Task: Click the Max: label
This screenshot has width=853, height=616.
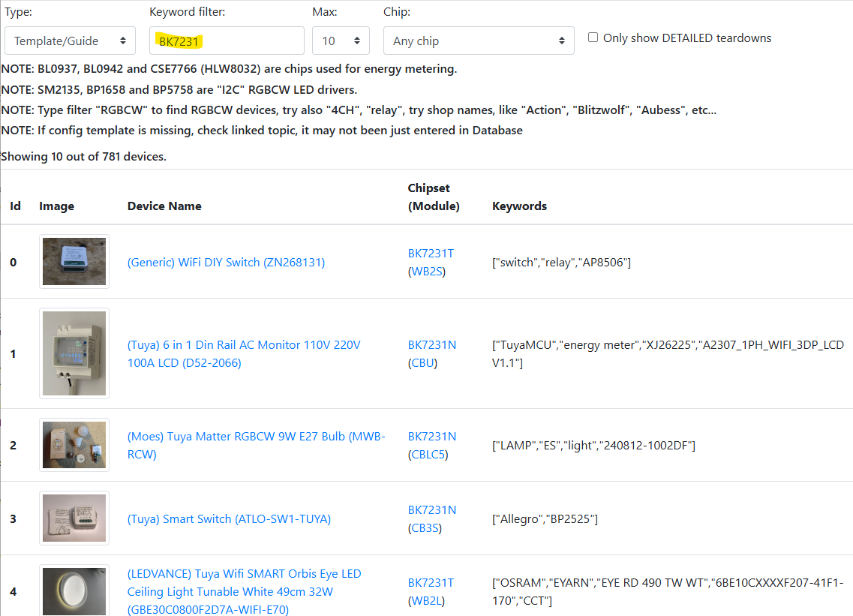Action: (325, 12)
